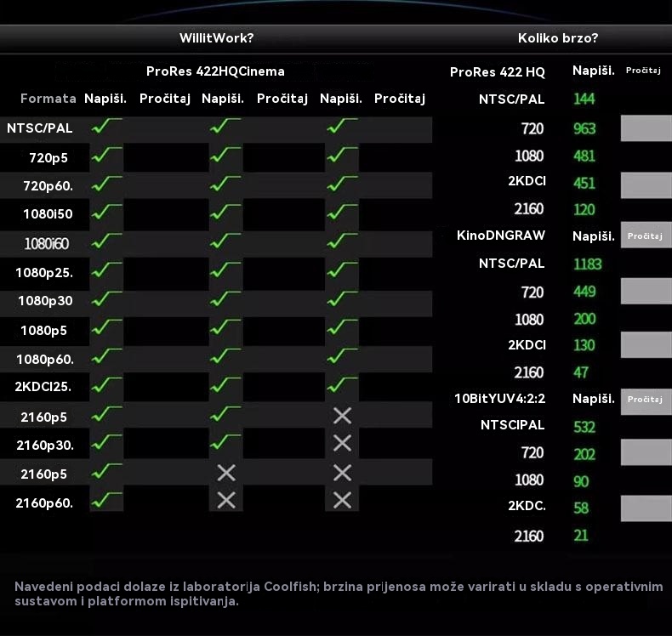Switch to the Koliko brzo? section header
Image resolution: width=672 pixels, height=636 pixels.
click(558, 38)
